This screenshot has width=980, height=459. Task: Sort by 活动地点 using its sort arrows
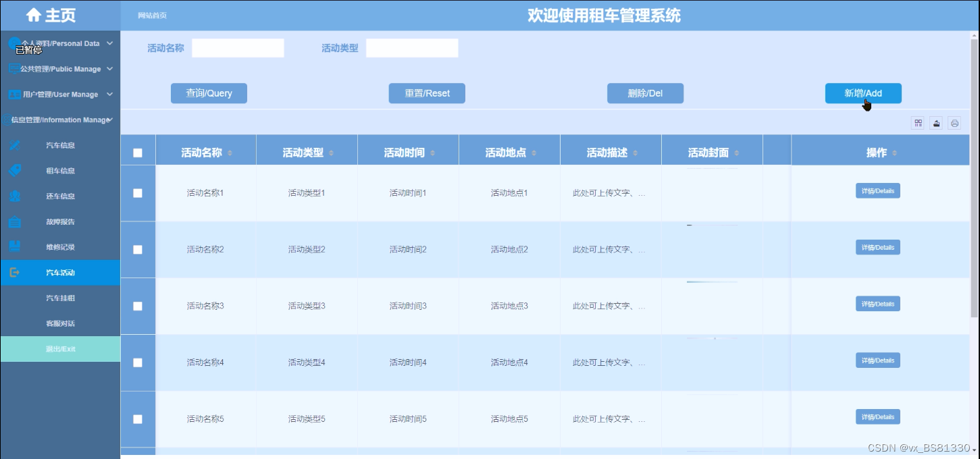click(x=534, y=153)
